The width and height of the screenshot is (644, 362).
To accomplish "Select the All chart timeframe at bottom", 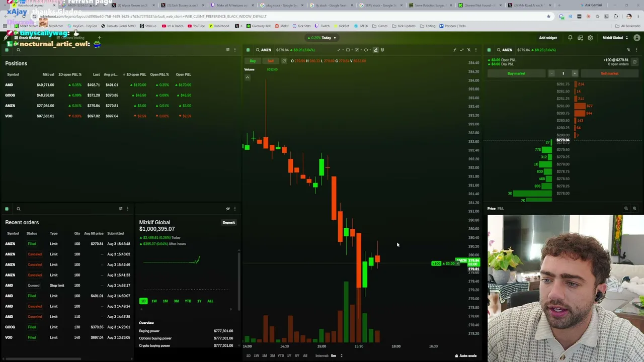I will 305,356.
